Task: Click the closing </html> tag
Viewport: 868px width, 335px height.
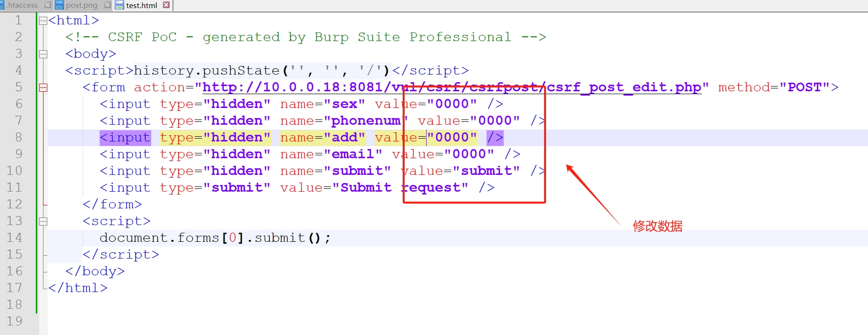Action: click(x=78, y=288)
